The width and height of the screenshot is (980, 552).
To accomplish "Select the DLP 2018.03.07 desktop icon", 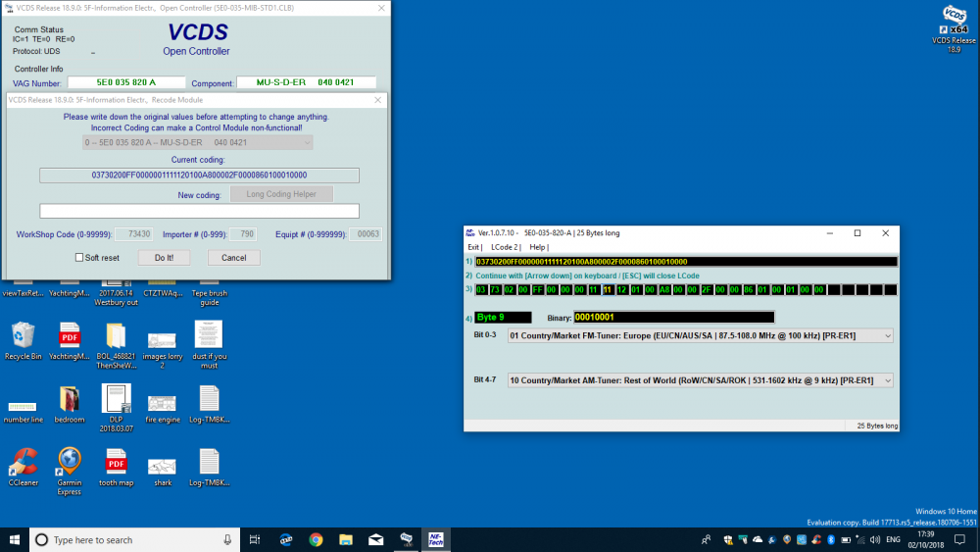I will click(x=116, y=407).
